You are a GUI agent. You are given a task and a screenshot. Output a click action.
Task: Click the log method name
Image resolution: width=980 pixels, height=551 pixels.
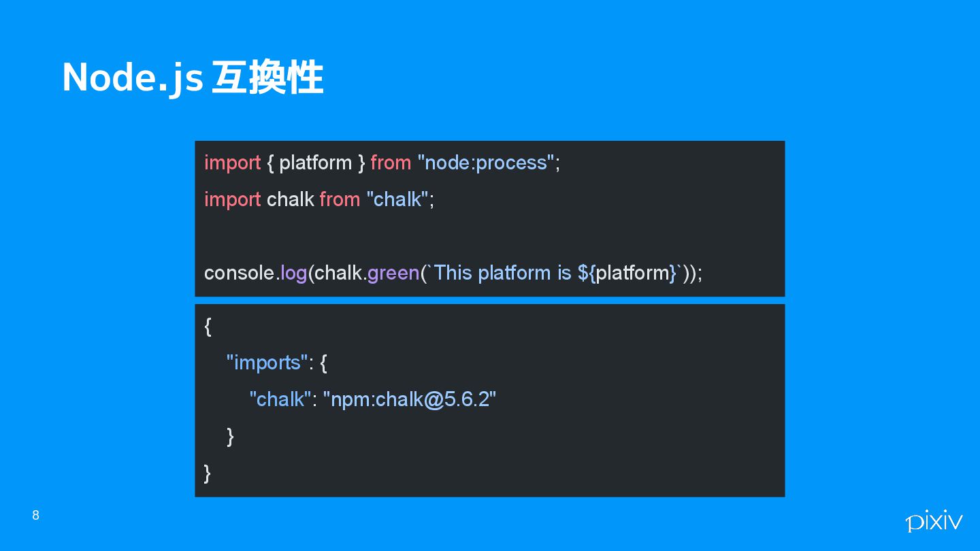tap(294, 273)
